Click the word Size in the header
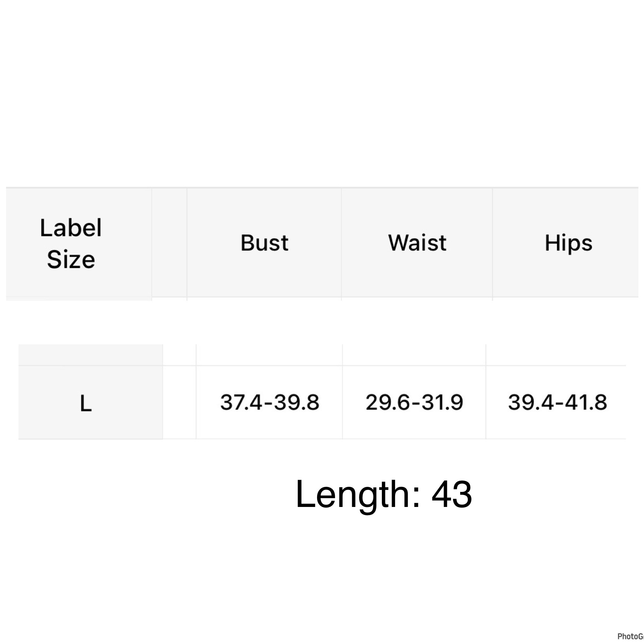 click(71, 259)
